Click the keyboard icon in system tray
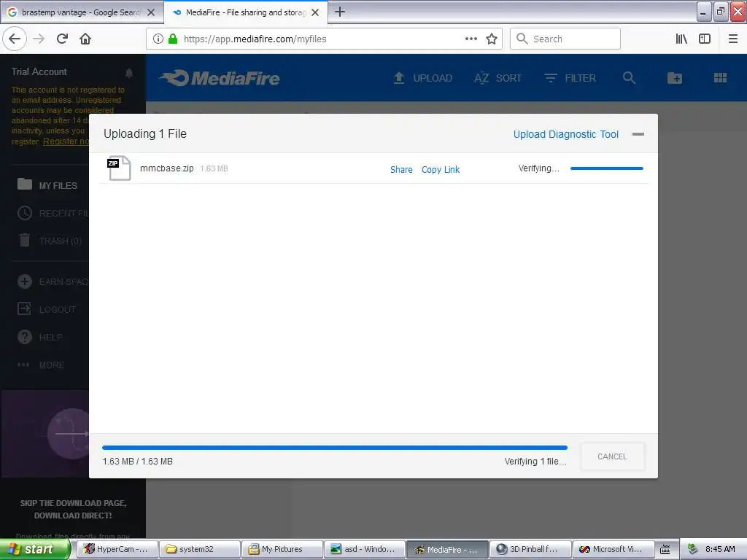Screen dimensions: 747x560 665,549
